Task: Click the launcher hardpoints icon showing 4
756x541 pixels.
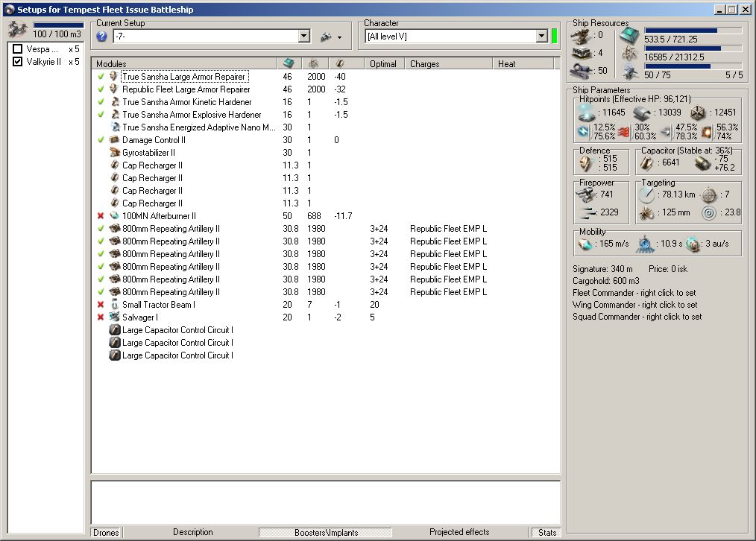Action: [582, 53]
